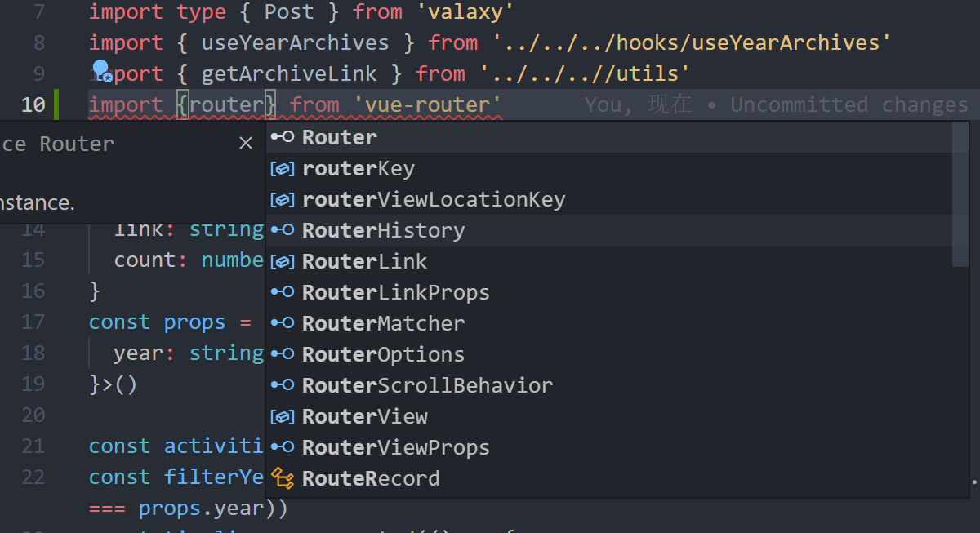Viewport: 980px width, 533px height.
Task: Choose RouterViewProps suggestion
Action: [x=610, y=447]
